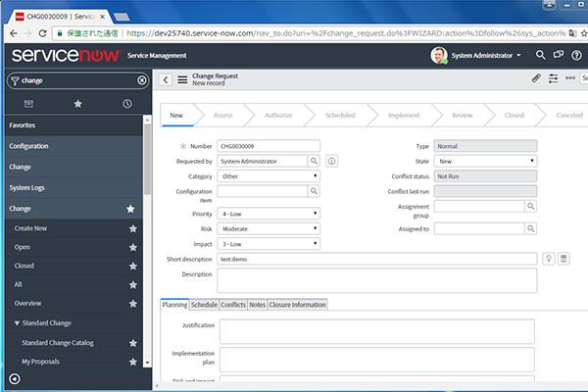The width and height of the screenshot is (588, 392).
Task: Reload the page in Chrome
Action: [x=43, y=33]
